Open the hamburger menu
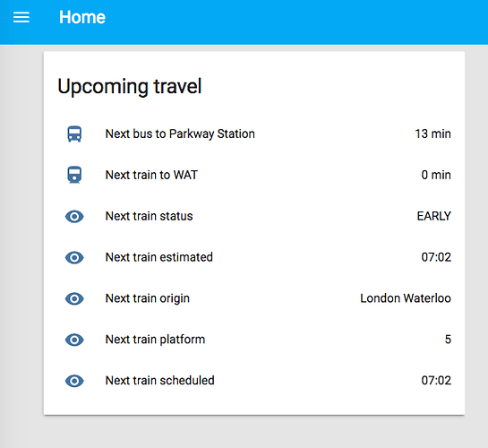 click(x=21, y=17)
